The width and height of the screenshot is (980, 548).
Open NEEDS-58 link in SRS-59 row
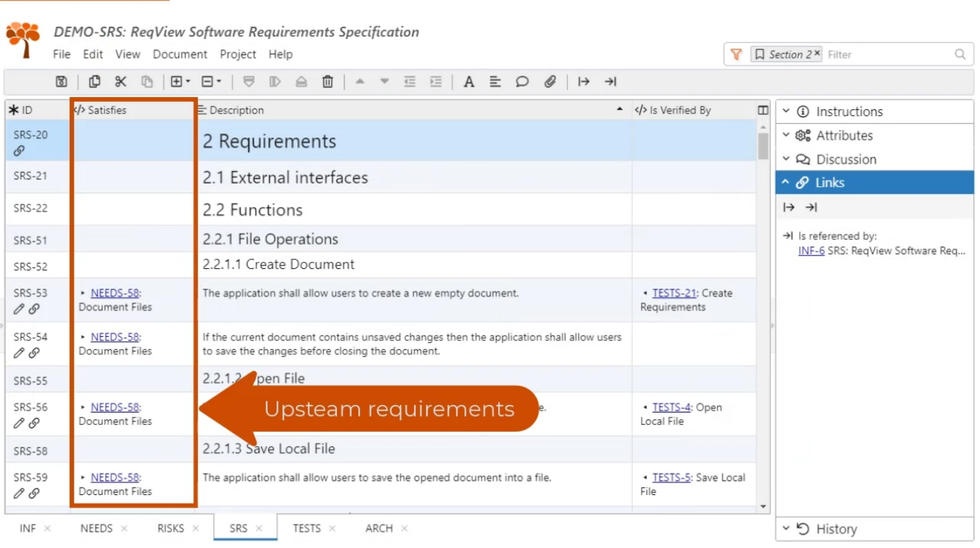click(115, 477)
